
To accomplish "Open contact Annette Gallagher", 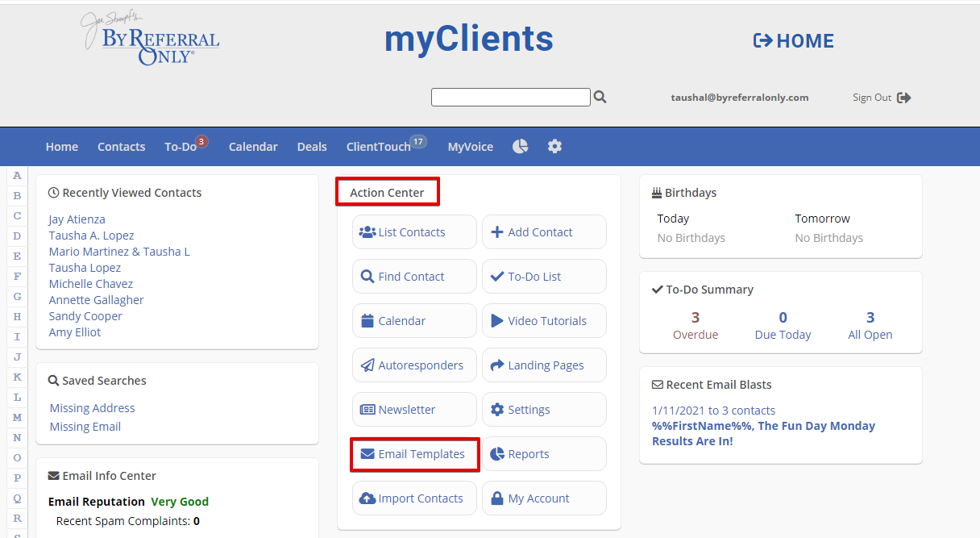I will pyautogui.click(x=96, y=300).
